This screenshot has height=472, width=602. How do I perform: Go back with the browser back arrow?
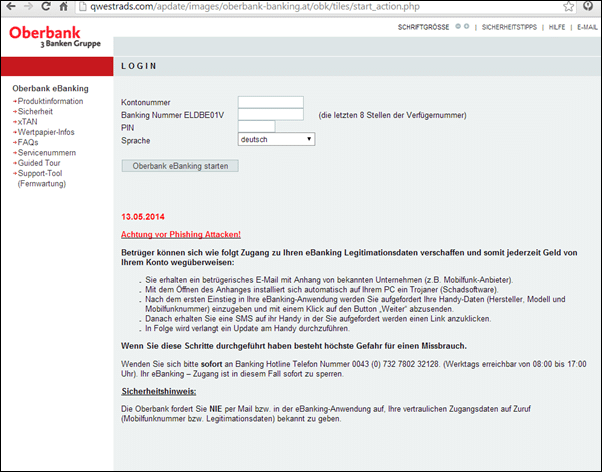pyautogui.click(x=11, y=6)
